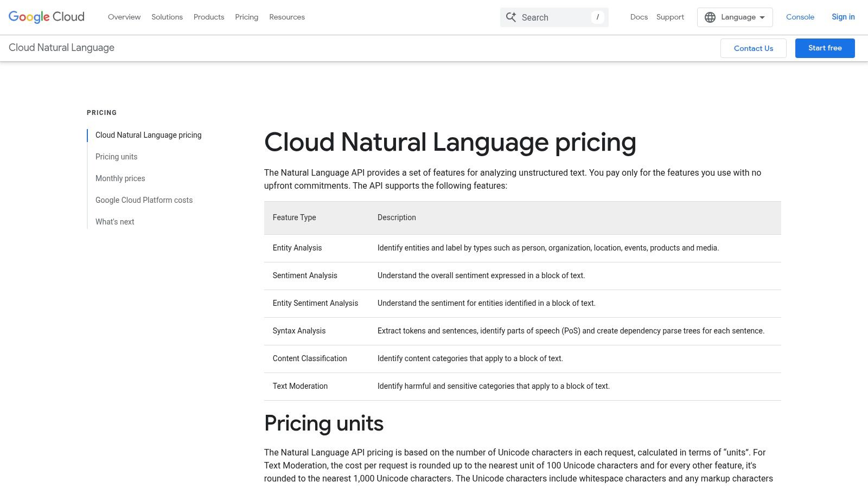Click the Cloud Natural Language breadcrumb
The image size is (868, 488).
(61, 48)
